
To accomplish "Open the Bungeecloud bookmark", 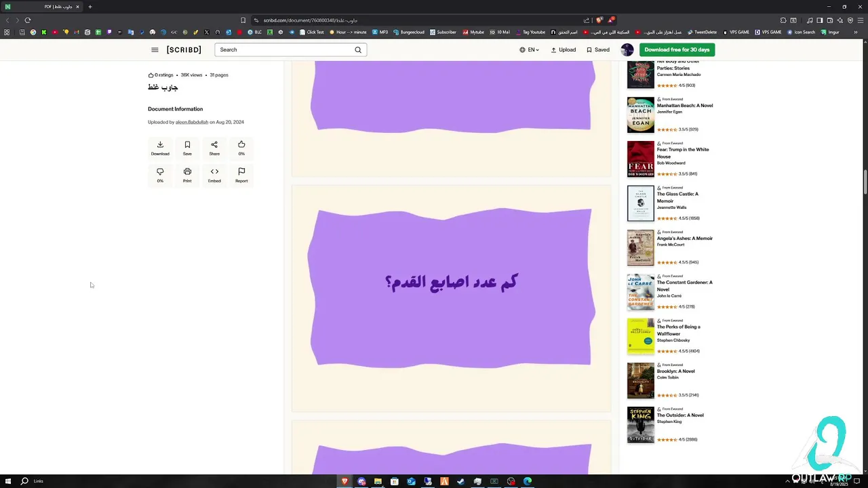I will coord(409,32).
